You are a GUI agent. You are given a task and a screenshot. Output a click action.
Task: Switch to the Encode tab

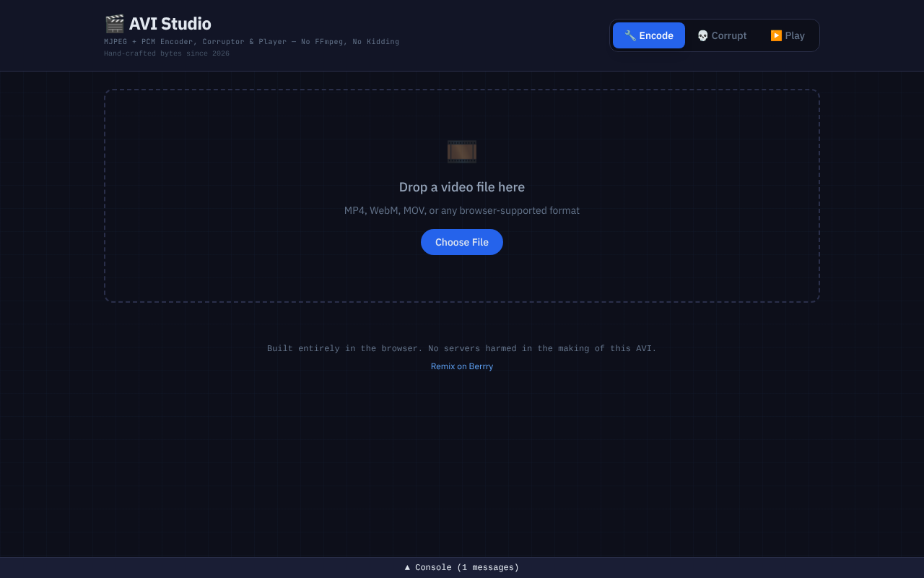coord(648,35)
